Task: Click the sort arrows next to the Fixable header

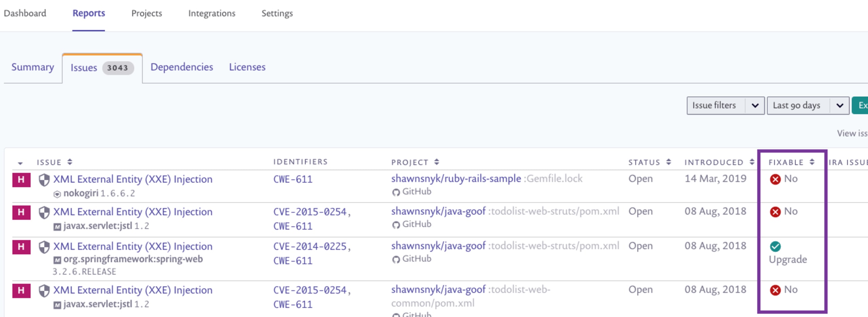Action: tap(812, 162)
